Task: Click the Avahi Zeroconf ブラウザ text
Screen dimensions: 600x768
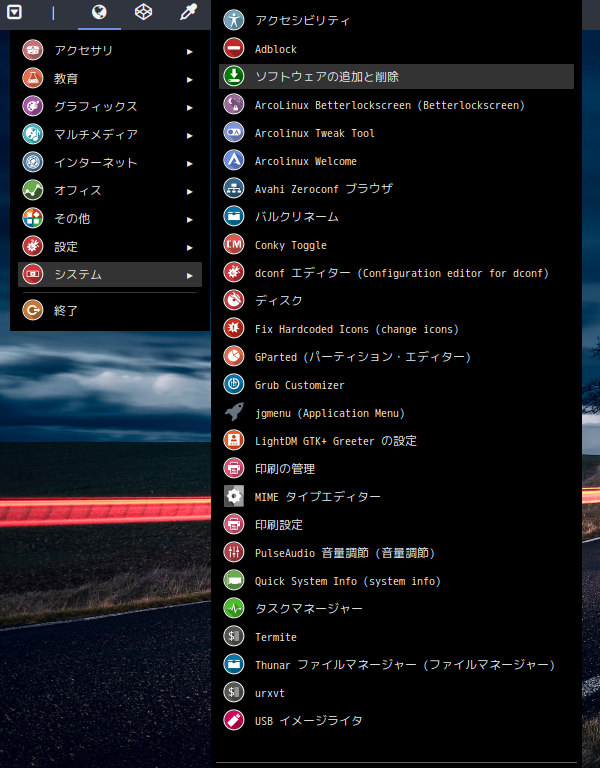Action: pos(324,189)
